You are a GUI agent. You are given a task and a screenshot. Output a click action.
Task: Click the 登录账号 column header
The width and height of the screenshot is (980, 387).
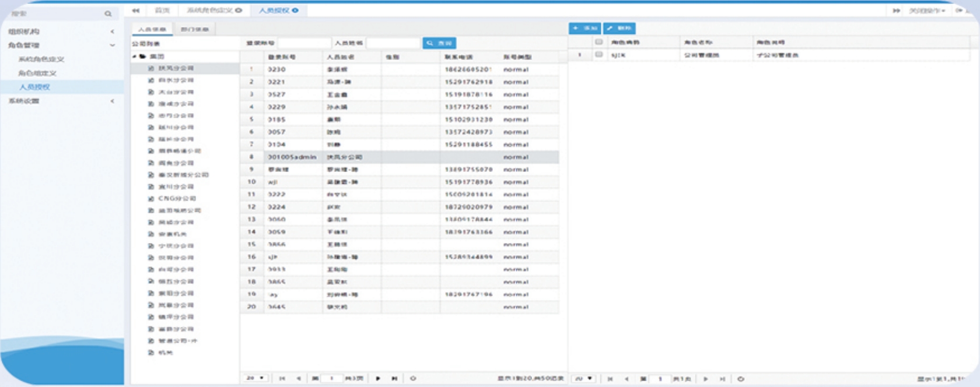click(293, 57)
